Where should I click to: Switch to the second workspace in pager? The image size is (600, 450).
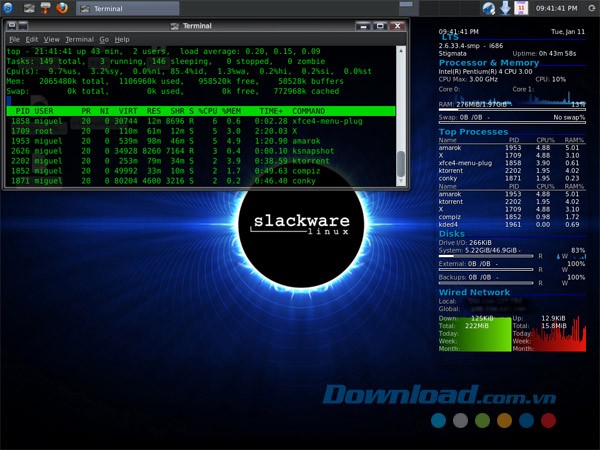point(427,8)
